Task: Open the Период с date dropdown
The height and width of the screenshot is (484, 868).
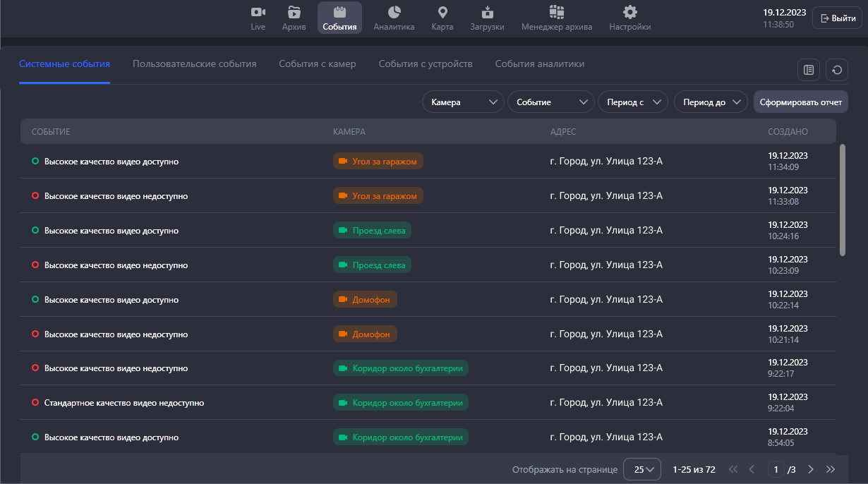Action: 632,102
